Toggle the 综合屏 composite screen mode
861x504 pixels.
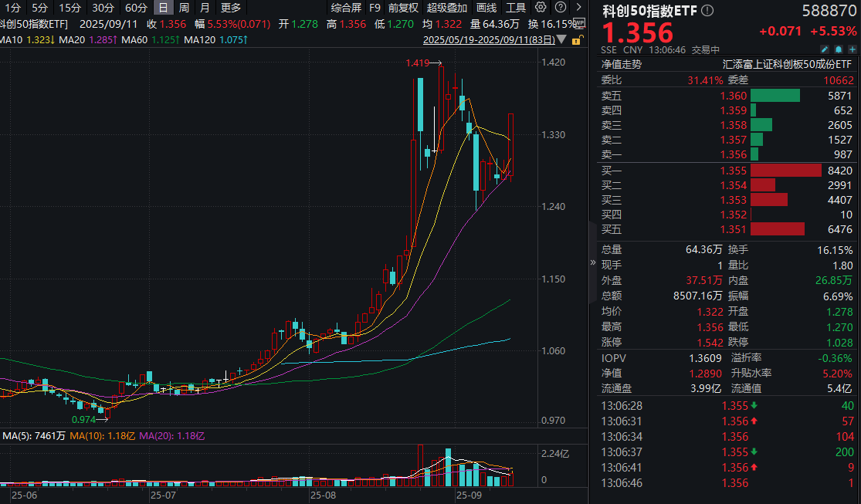347,8
